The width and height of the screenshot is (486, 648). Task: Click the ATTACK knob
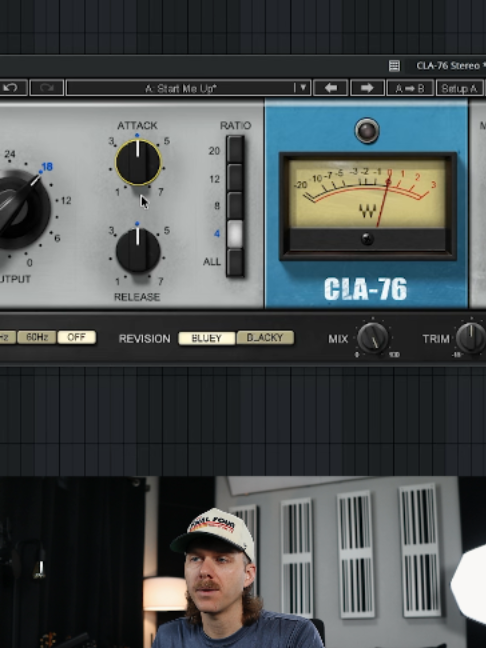pos(138,162)
